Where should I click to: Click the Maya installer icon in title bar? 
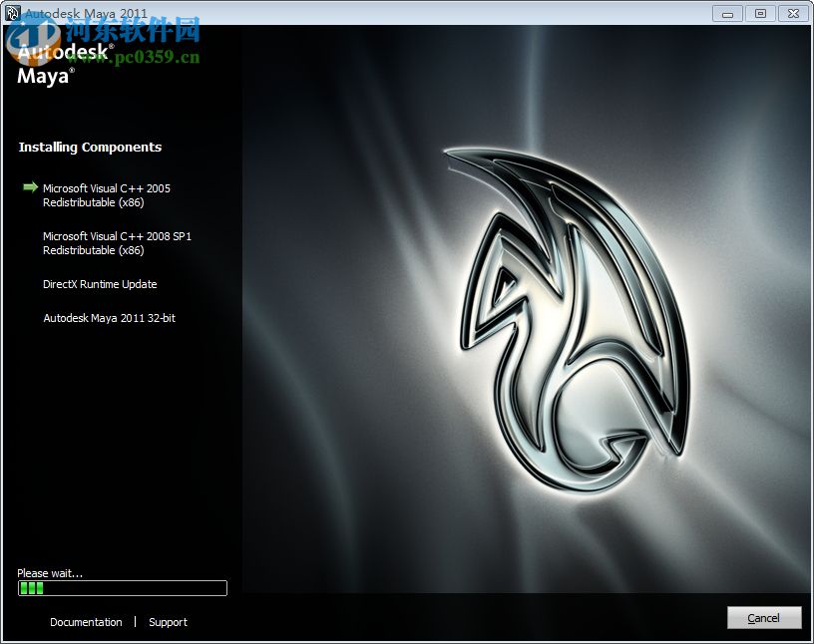pyautogui.click(x=11, y=13)
